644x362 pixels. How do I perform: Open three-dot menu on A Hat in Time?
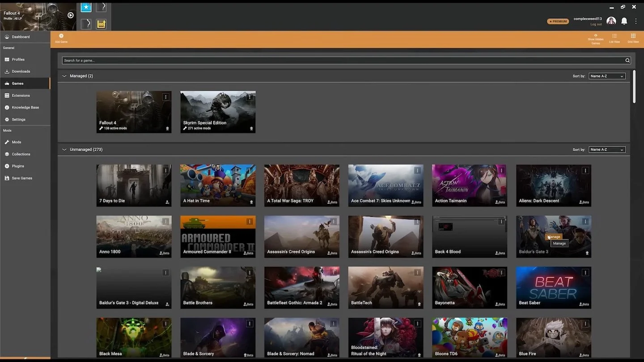click(250, 170)
